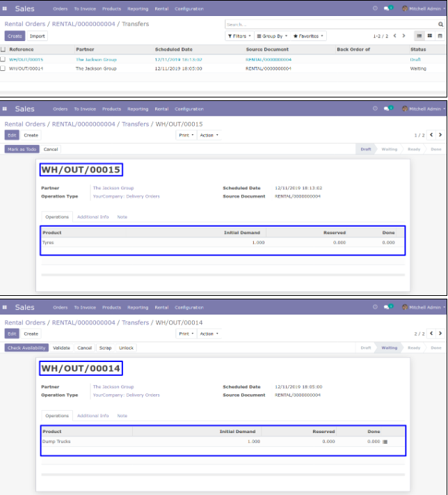Screen dimensions: 448x495
Task: Switch to calendar view in Transfers list
Action: pyautogui.click(x=440, y=36)
